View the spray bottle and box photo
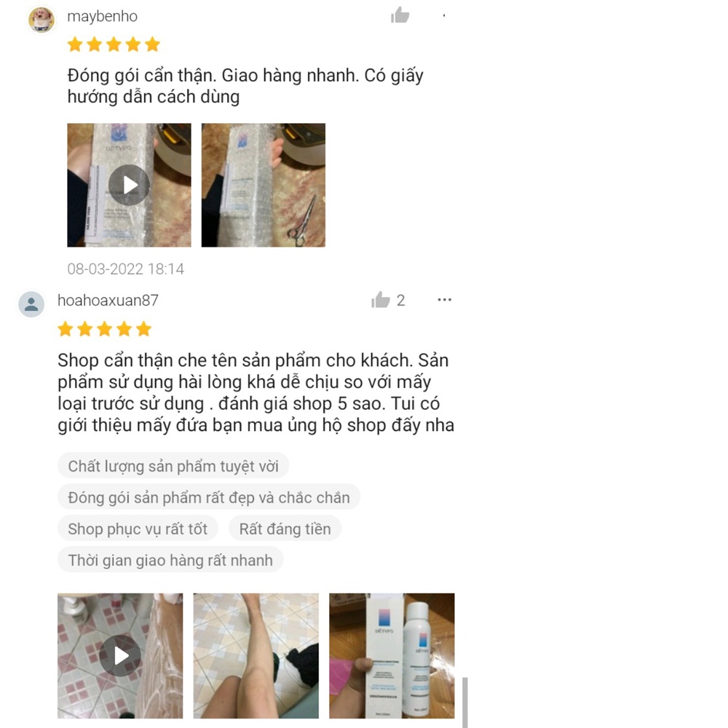The image size is (728, 728). [392, 656]
